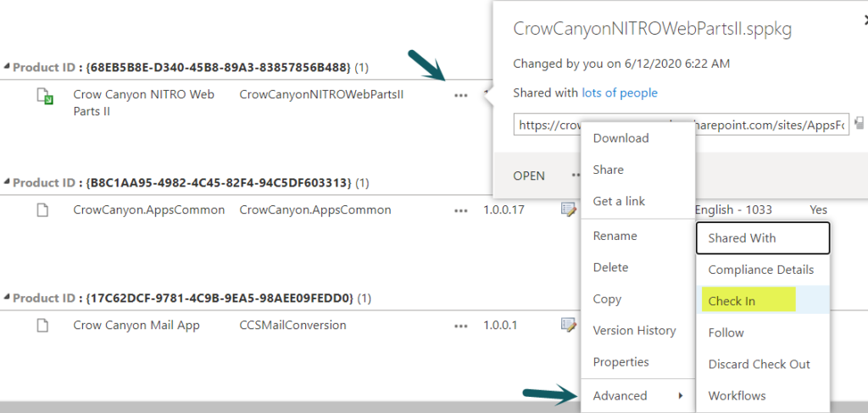This screenshot has width=868, height=413.
Task: Open the ellipsis menu for CrowCanyon.AppsCommon row
Action: coord(460,211)
